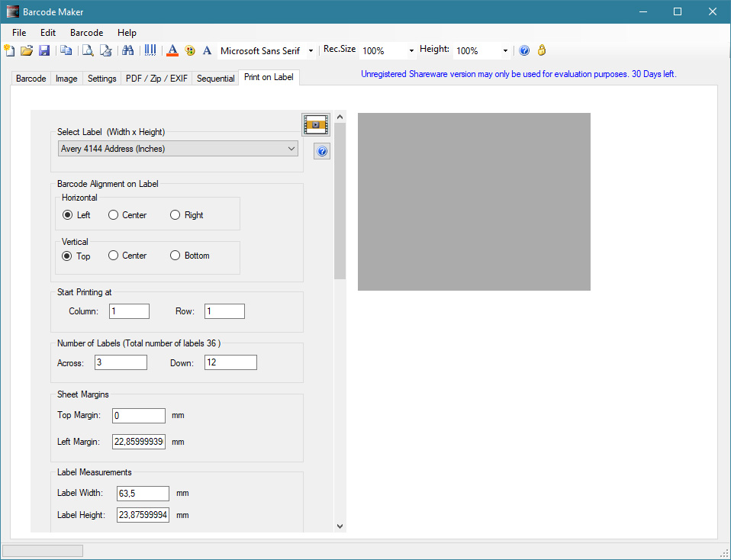Open the video tutorial filmstrip icon
The image size is (731, 560).
(315, 124)
